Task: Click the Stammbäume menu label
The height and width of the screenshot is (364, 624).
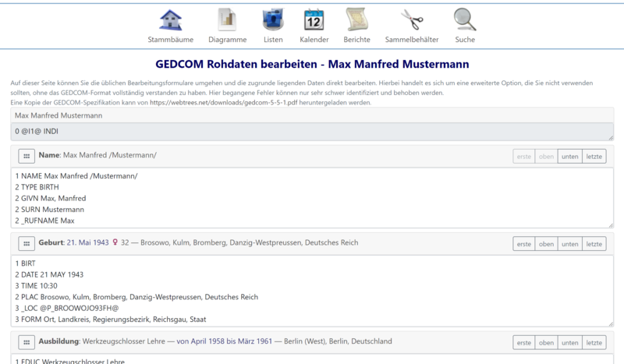Action: pos(171,40)
